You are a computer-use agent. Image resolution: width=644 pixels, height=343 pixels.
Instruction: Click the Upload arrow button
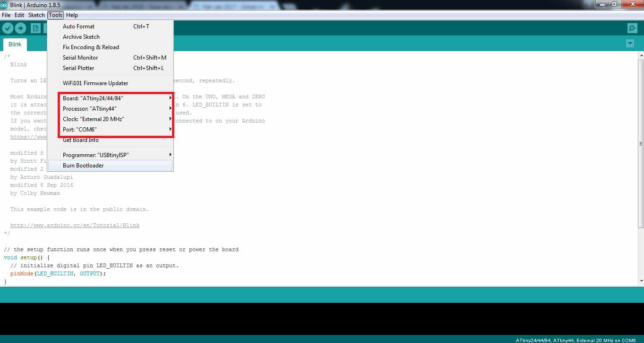pos(20,28)
